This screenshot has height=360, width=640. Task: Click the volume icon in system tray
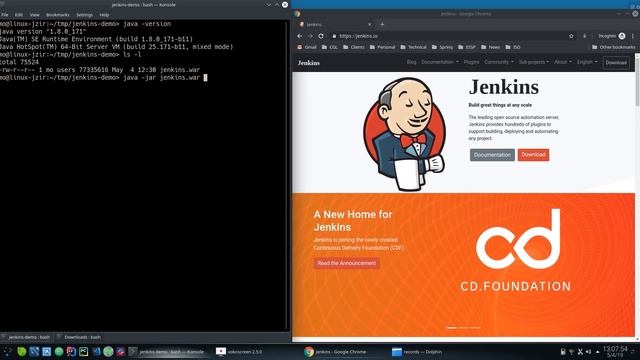pyautogui.click(x=589, y=351)
